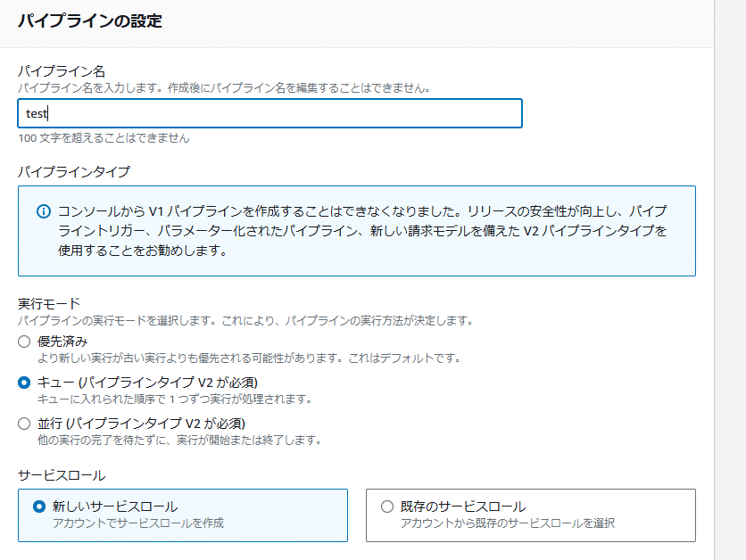Click the サービスロール section label
Viewport: 746px width, 560px height.
point(62,475)
